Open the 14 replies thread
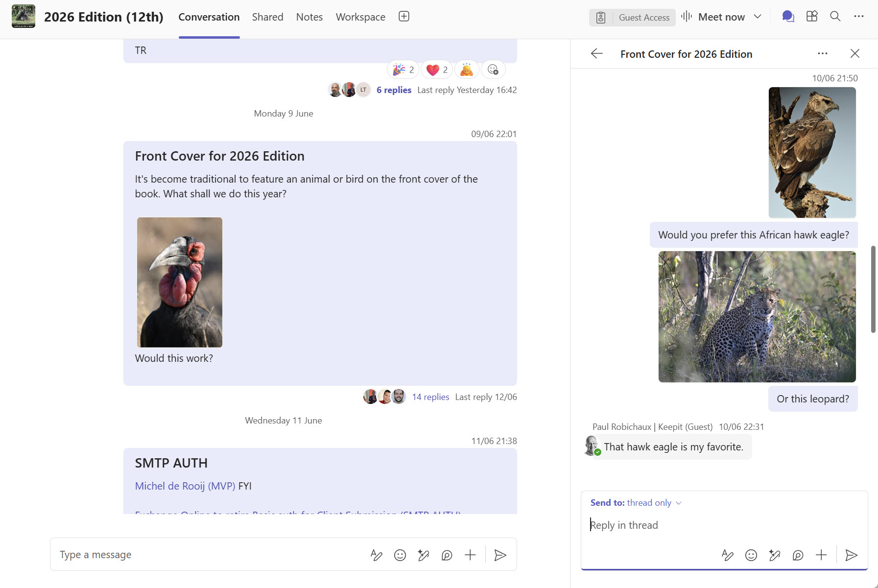 (x=430, y=397)
